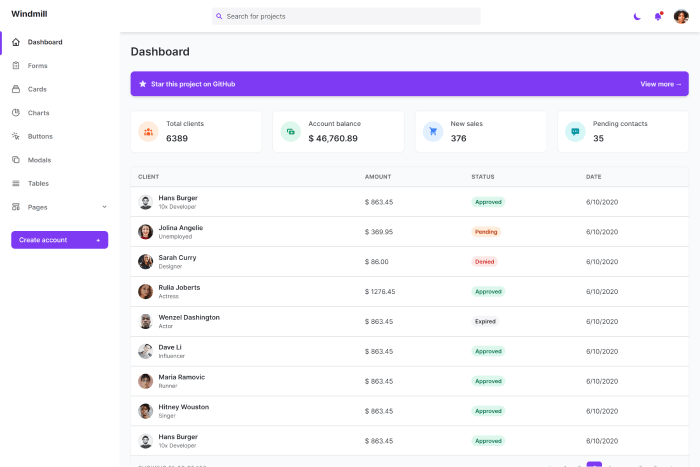
Task: Click the Account balance value $ 46,760.89
Action: [333, 138]
